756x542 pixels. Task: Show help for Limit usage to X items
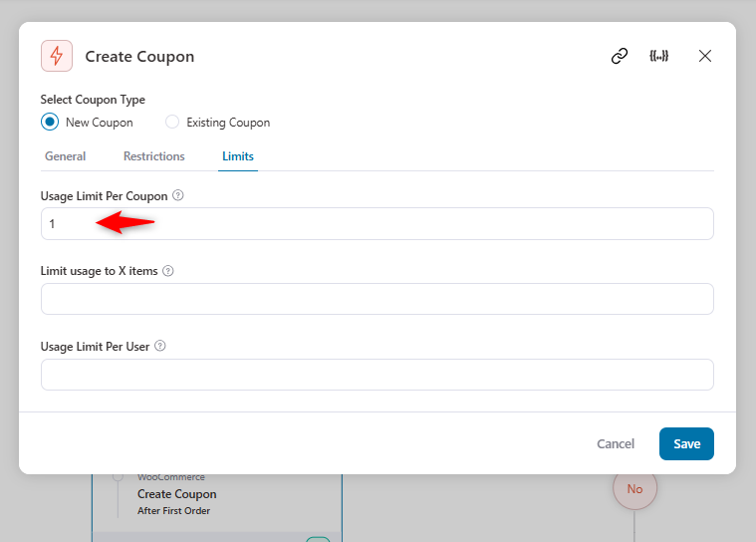point(167,271)
